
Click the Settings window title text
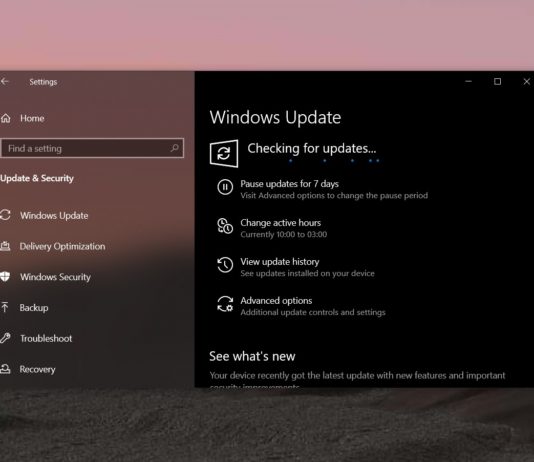point(43,82)
